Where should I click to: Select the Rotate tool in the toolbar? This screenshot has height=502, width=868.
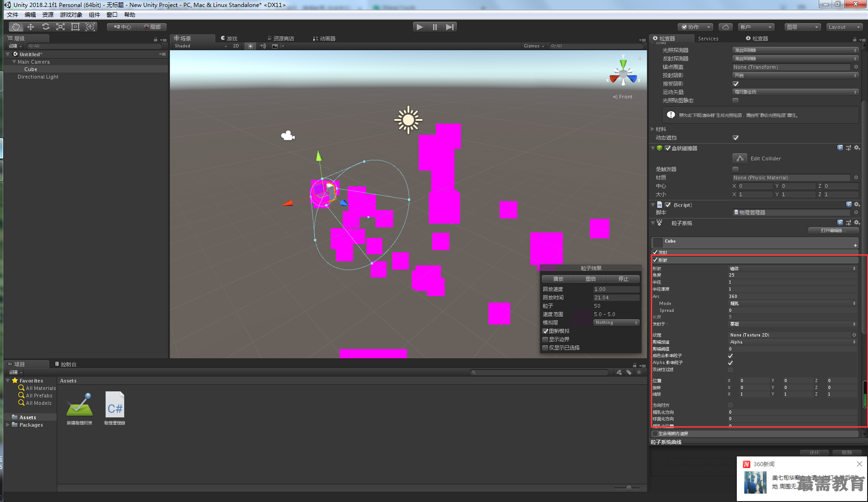pos(46,27)
